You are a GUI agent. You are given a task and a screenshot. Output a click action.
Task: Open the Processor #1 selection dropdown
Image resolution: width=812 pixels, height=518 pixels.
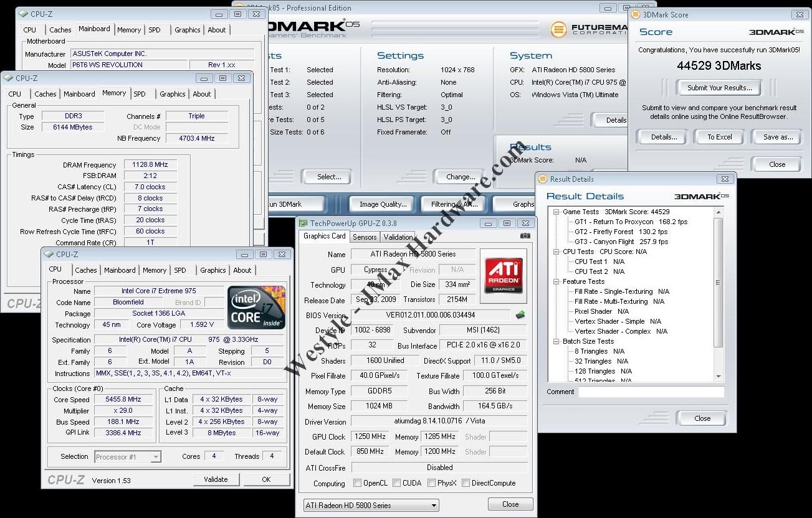(x=128, y=457)
